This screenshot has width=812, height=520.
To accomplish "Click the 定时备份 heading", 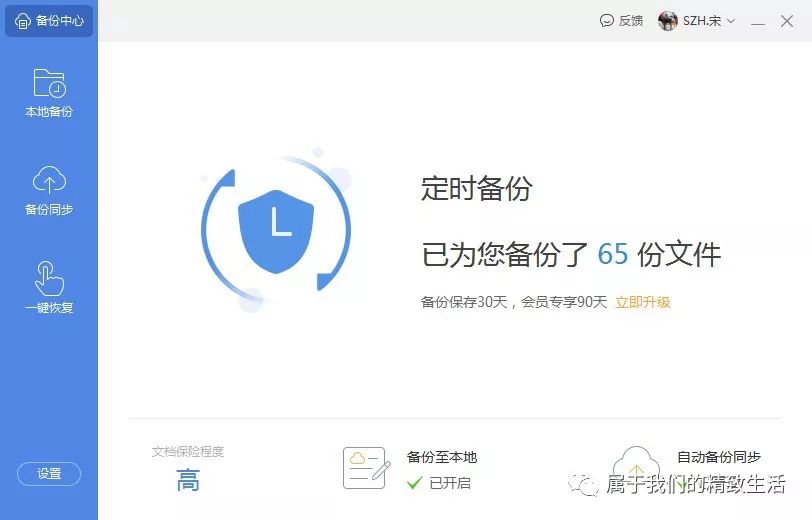I will click(x=476, y=187).
